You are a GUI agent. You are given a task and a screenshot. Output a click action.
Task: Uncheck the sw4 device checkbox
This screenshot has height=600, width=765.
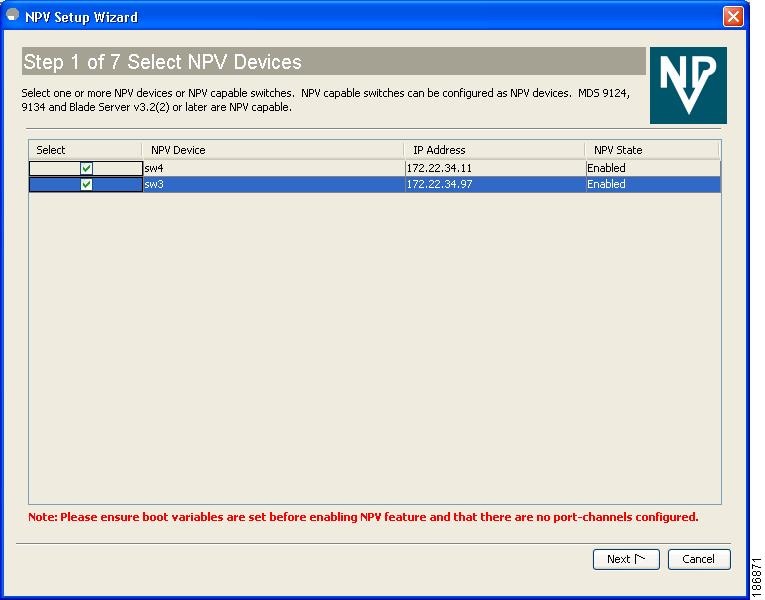click(x=86, y=168)
